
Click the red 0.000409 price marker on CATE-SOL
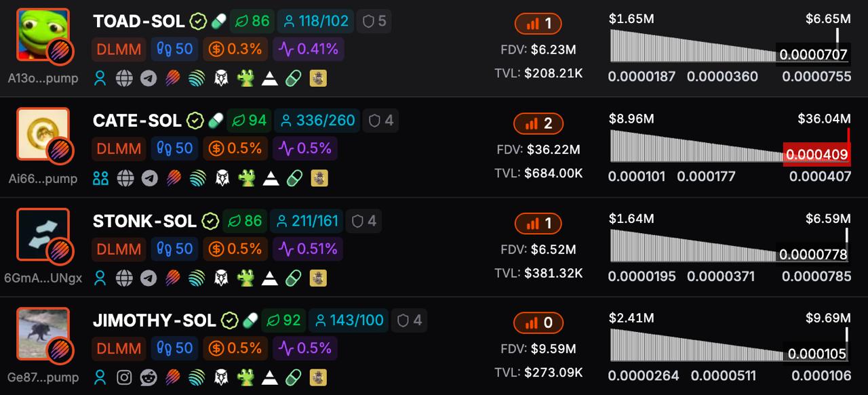tap(816, 154)
